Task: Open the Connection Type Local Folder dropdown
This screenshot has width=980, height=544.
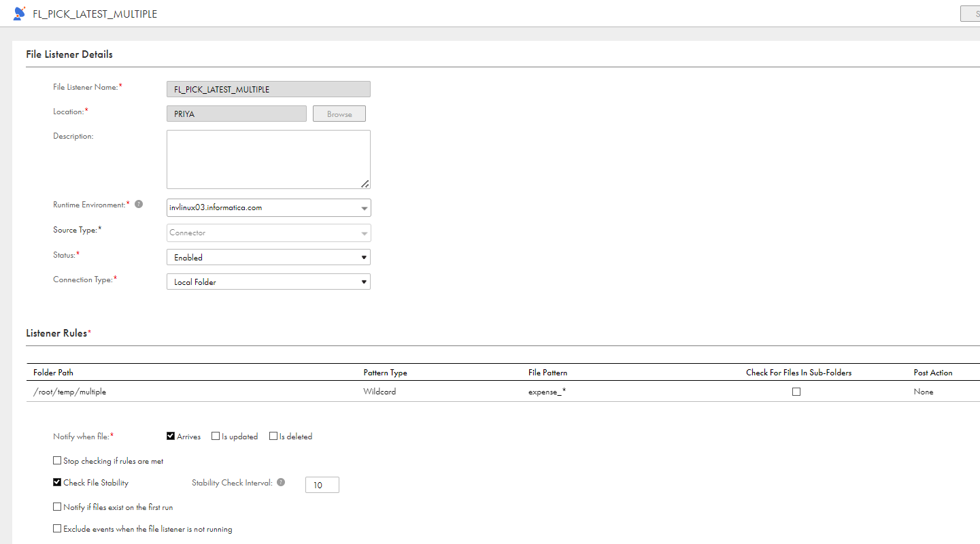Action: pyautogui.click(x=269, y=282)
